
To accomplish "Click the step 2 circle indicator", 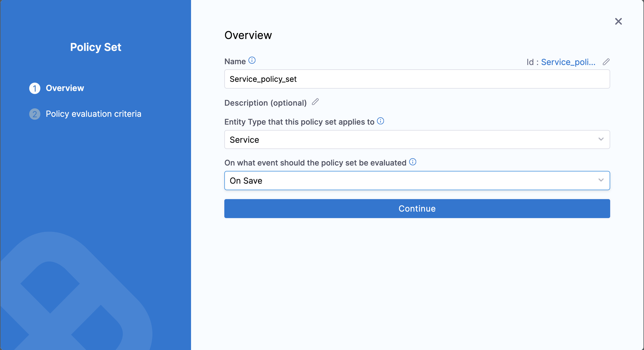I will pyautogui.click(x=34, y=114).
